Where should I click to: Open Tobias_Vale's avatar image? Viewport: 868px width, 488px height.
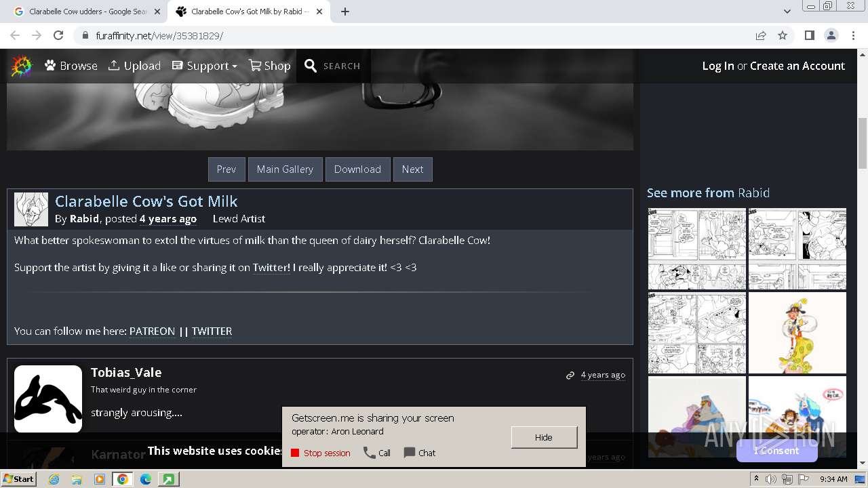[48, 399]
